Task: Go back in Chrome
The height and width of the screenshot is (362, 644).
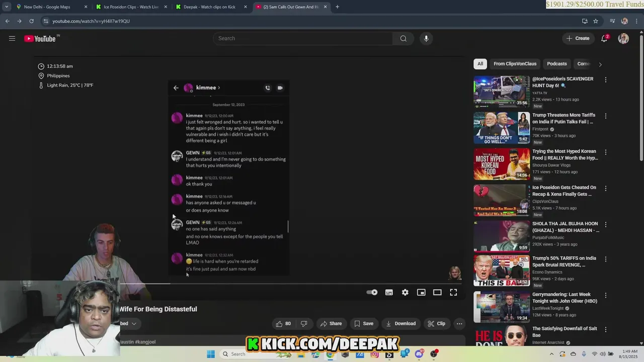Action: pyautogui.click(x=7, y=21)
